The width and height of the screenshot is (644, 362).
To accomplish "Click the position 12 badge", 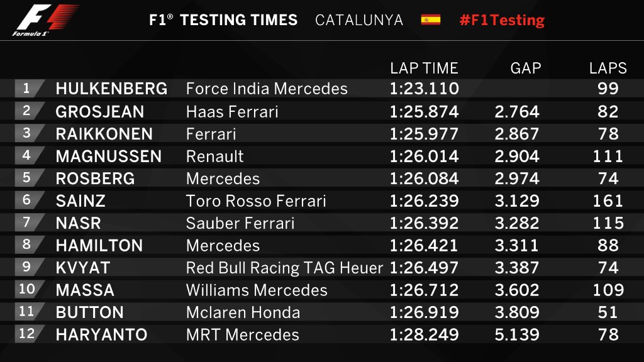I will coord(28,334).
